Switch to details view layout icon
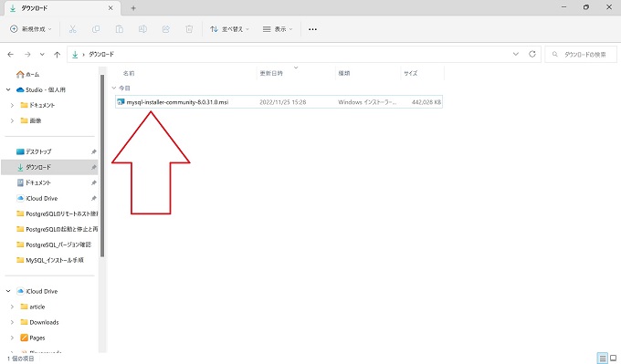 coord(603,359)
